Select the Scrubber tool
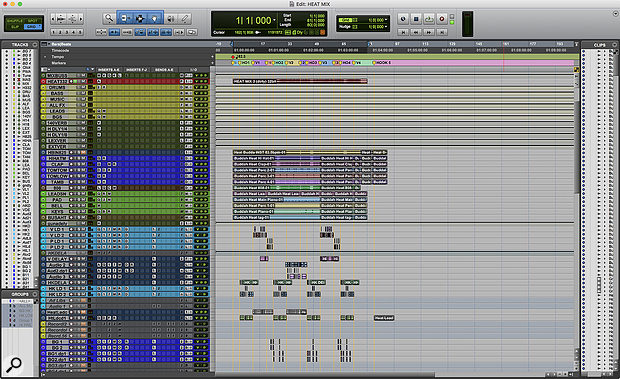This screenshot has width=620, height=379. (171, 18)
